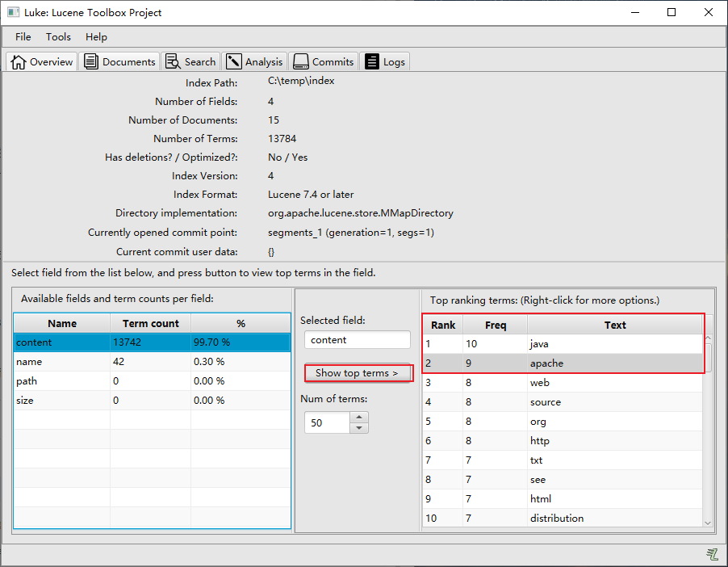The height and width of the screenshot is (567, 728).
Task: Click the Num of terms value field
Action: coord(327,422)
